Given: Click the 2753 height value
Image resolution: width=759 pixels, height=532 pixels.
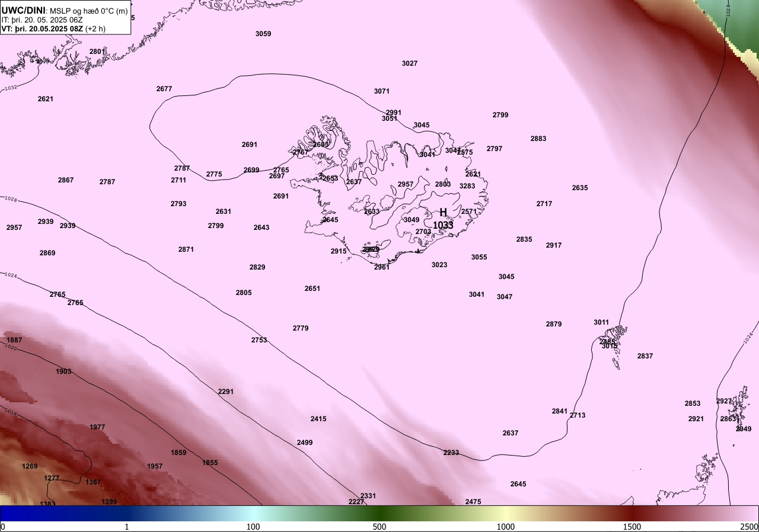Looking at the screenshot, I should (259, 340).
